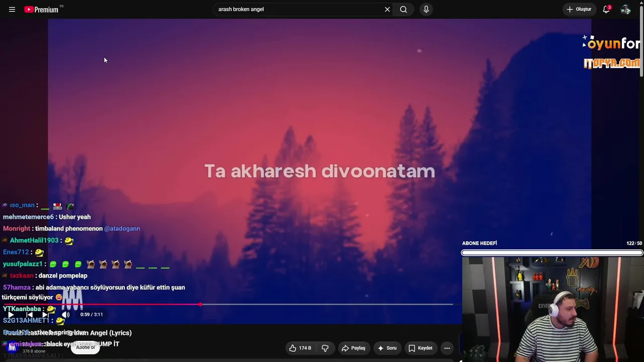Mute the video with the speaker icon
This screenshot has width=644, height=362.
(x=65, y=315)
